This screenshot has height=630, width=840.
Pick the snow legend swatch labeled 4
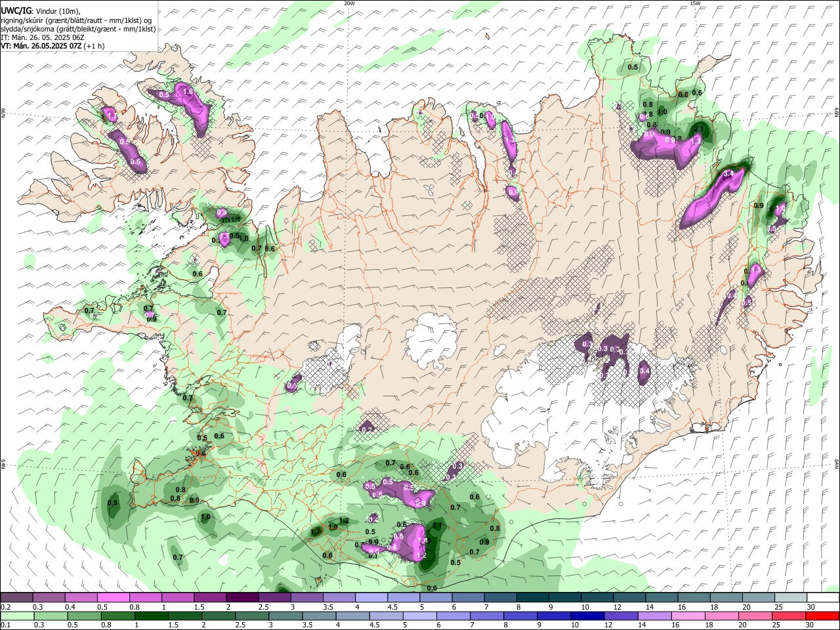(x=370, y=598)
